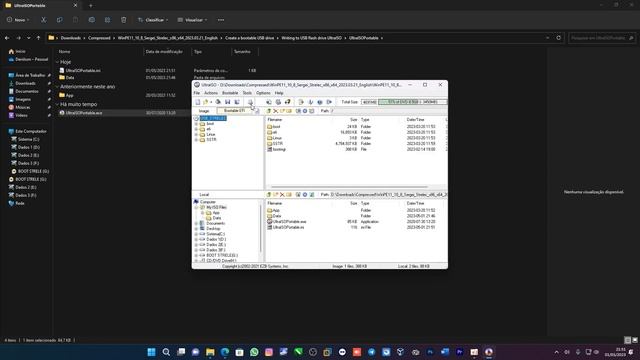640x360 pixels.
Task: Click Refresh button next to address bar
Action: tap(559, 38)
